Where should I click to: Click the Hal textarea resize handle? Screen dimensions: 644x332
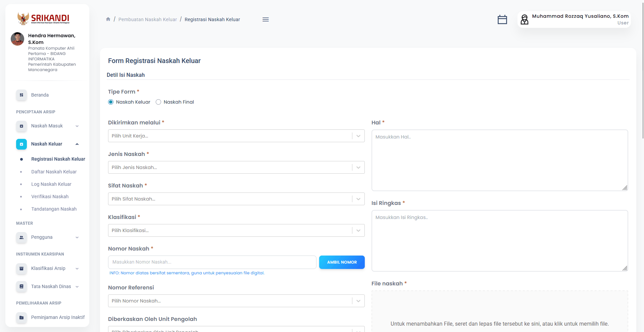tap(625, 188)
